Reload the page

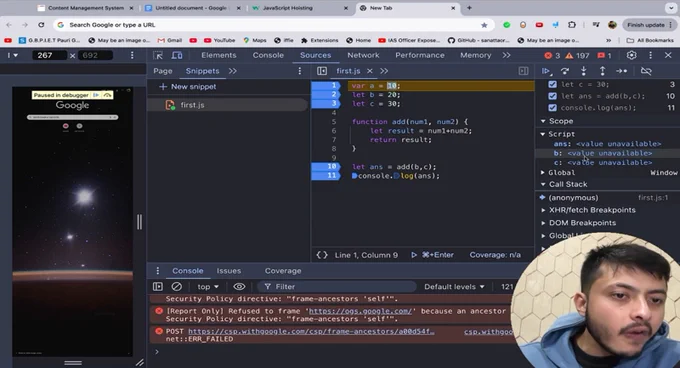click(41, 25)
